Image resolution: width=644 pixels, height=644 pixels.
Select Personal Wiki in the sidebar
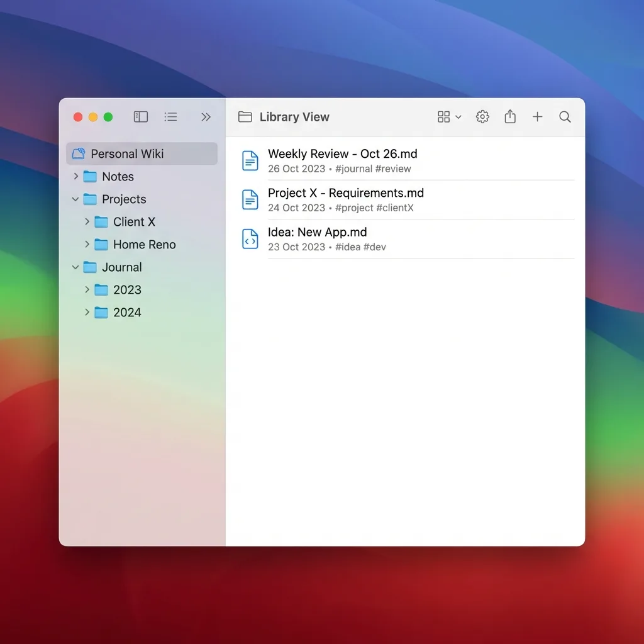tap(127, 154)
